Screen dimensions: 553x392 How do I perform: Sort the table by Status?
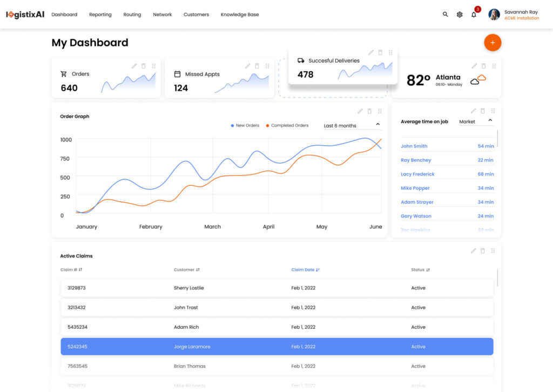tap(420, 269)
